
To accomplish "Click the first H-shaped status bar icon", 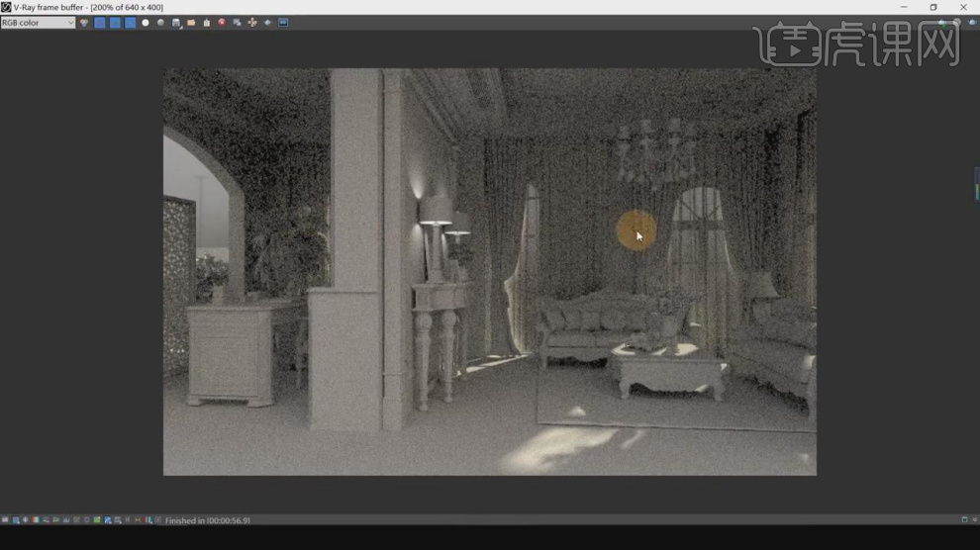I will click(x=128, y=520).
